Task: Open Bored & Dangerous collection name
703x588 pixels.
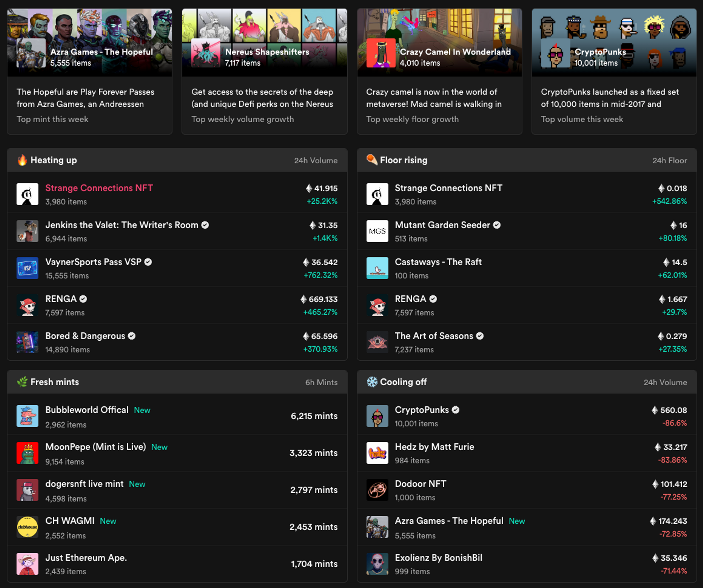Action: click(x=85, y=336)
